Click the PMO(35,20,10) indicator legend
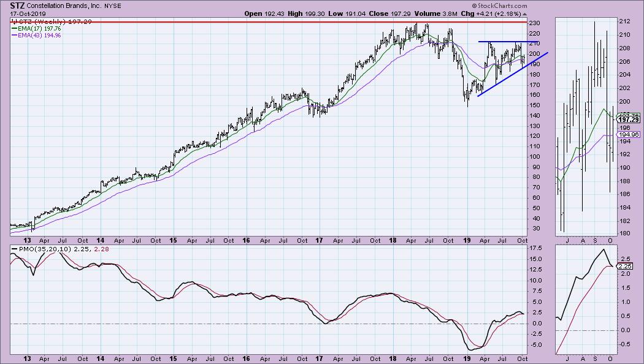 click(x=61, y=249)
